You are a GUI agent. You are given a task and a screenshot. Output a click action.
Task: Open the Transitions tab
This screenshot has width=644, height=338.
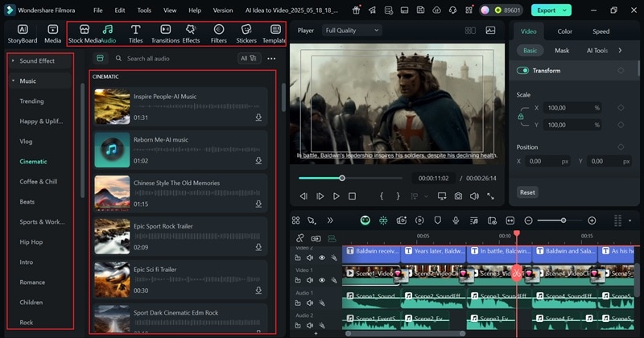(x=165, y=34)
